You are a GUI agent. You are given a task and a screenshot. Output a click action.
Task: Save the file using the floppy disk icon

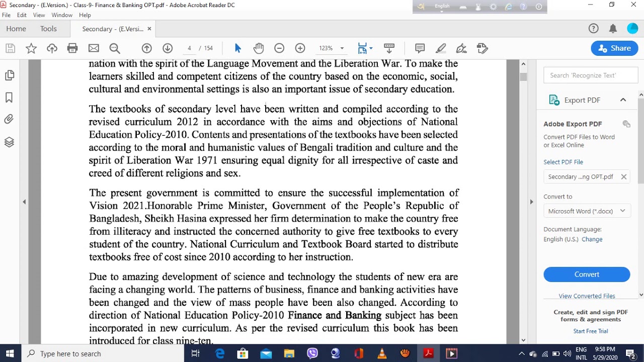click(10, 48)
